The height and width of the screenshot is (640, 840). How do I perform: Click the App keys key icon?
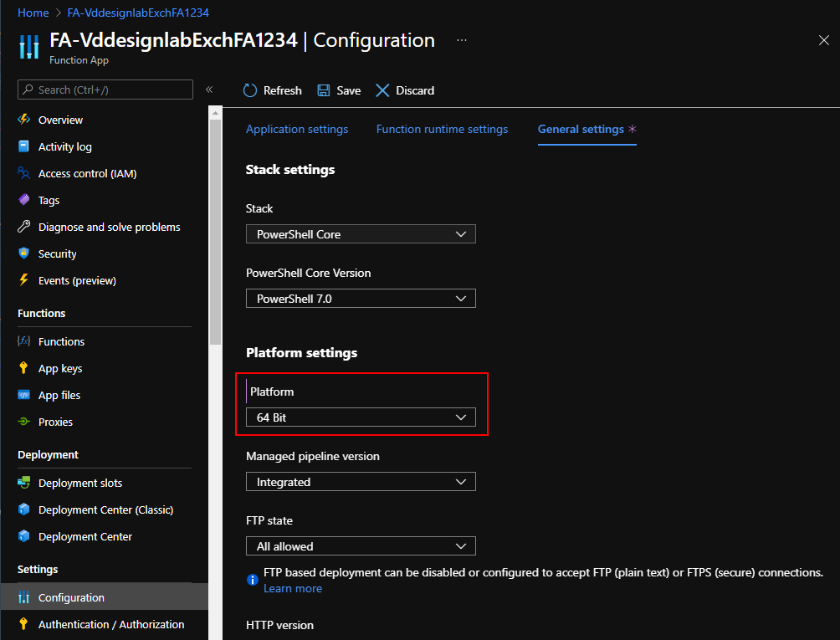23,368
